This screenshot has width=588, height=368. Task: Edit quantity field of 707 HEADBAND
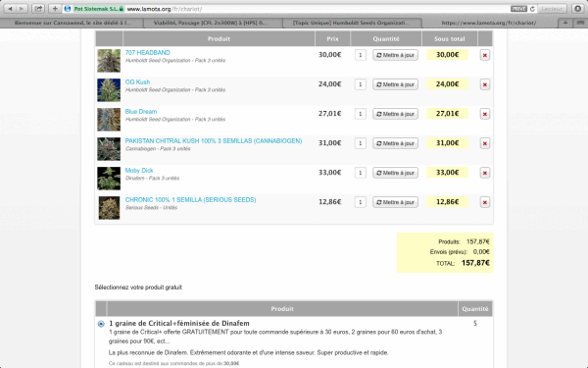[361, 55]
